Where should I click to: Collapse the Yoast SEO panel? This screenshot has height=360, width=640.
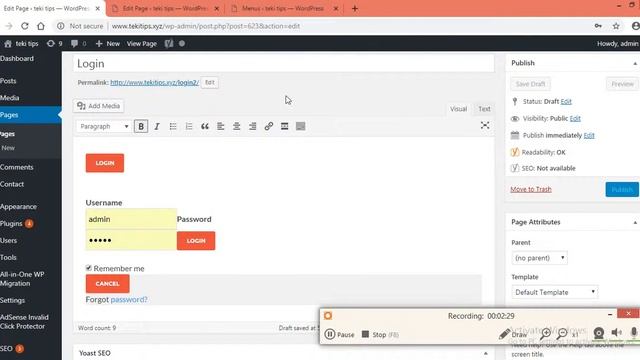486,353
